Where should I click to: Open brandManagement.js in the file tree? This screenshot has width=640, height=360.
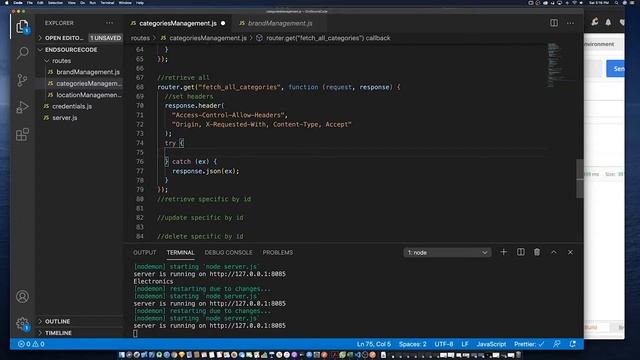click(88, 72)
